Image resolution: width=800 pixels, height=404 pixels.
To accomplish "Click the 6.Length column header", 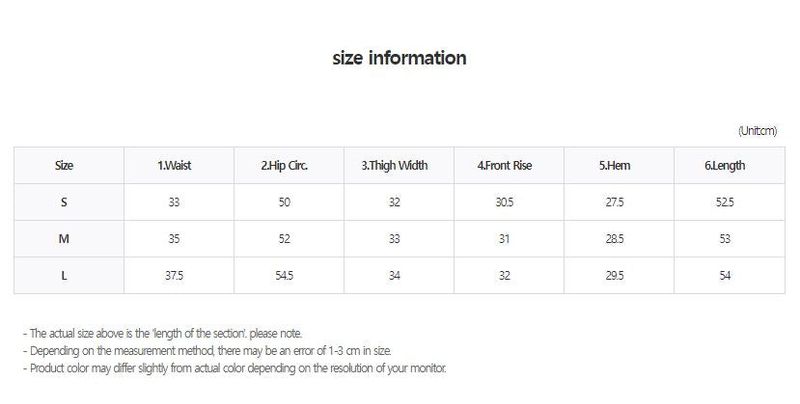I will pos(730,165).
